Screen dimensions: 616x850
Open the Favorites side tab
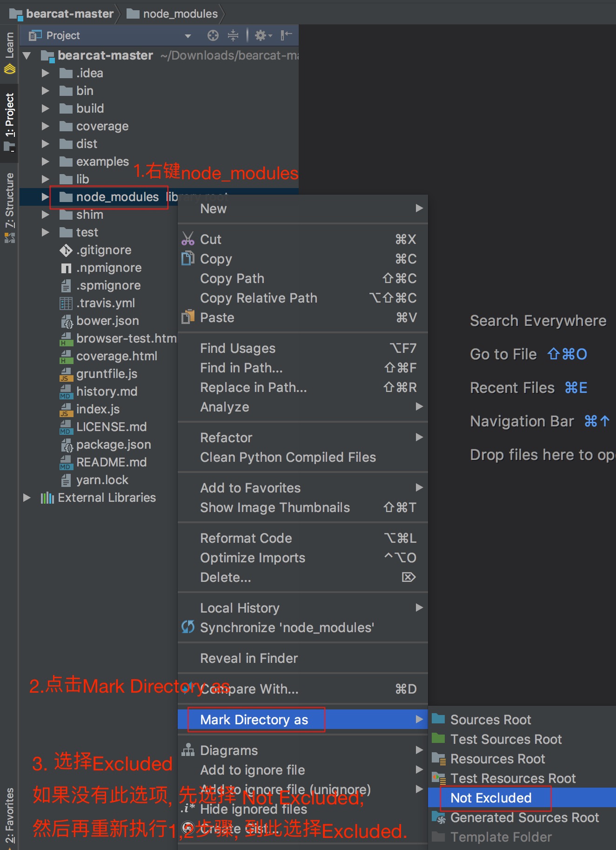(x=9, y=815)
